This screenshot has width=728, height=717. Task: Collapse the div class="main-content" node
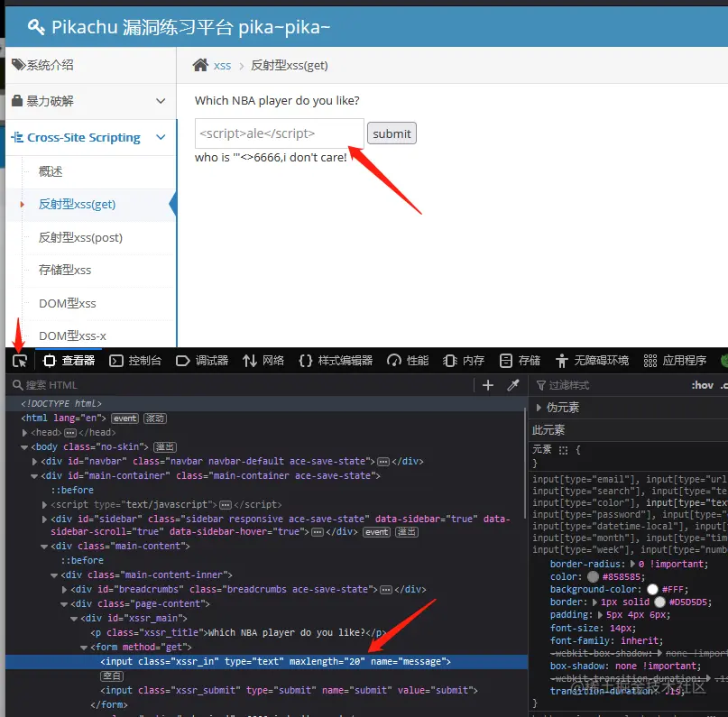[44, 547]
